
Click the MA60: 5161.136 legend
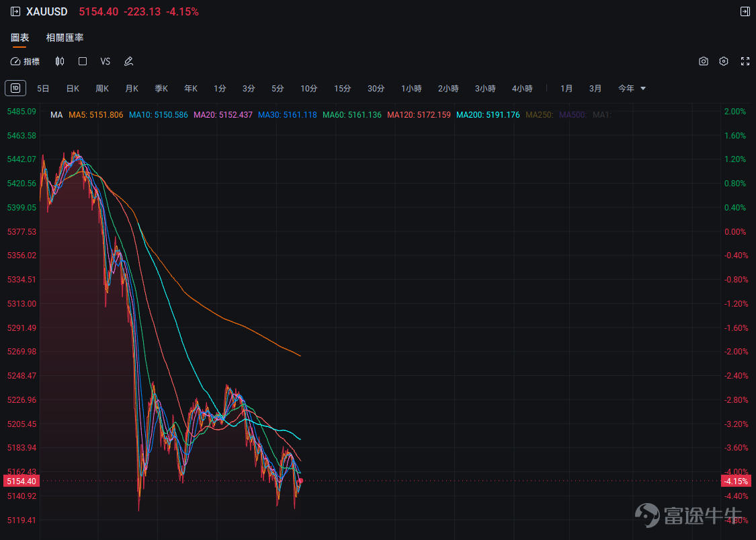point(352,115)
